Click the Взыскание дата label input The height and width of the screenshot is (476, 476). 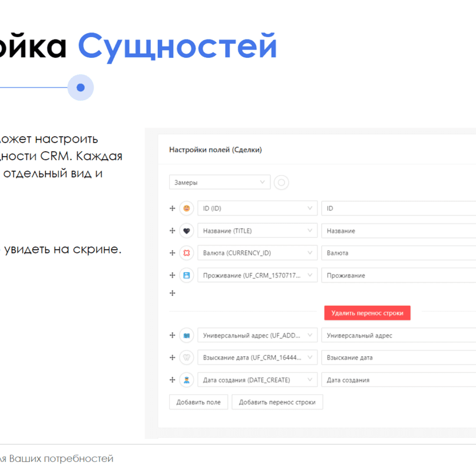(x=399, y=358)
